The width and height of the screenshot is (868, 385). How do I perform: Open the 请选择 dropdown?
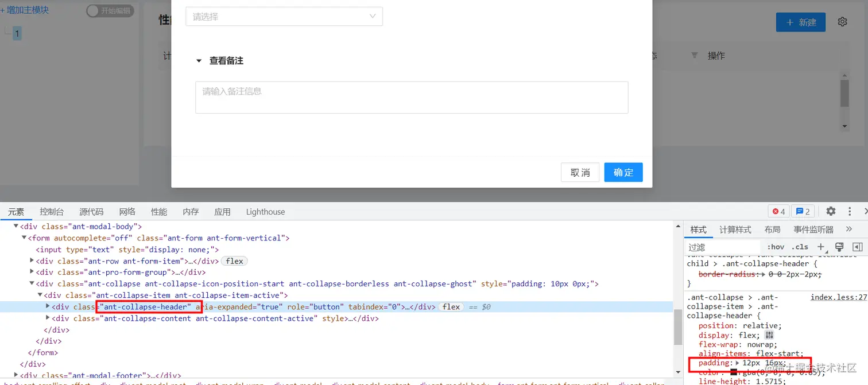(x=284, y=16)
